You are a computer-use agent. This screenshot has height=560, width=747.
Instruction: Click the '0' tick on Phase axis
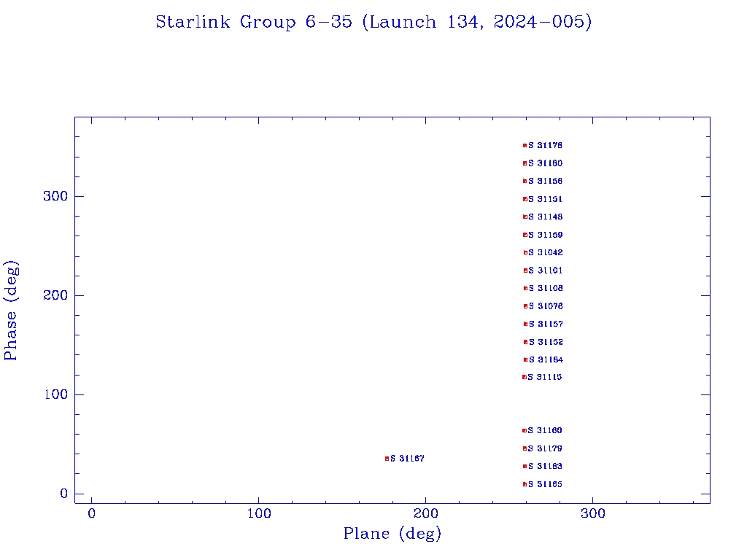tap(64, 494)
